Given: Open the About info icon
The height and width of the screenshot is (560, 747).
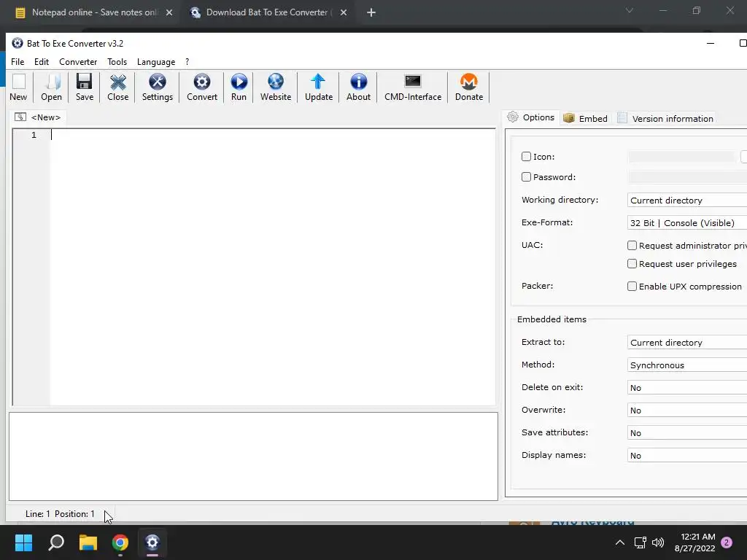Looking at the screenshot, I should pos(358,82).
